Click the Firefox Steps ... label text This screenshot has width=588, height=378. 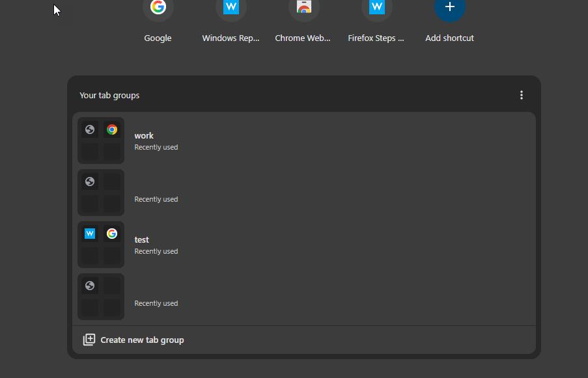pos(376,38)
